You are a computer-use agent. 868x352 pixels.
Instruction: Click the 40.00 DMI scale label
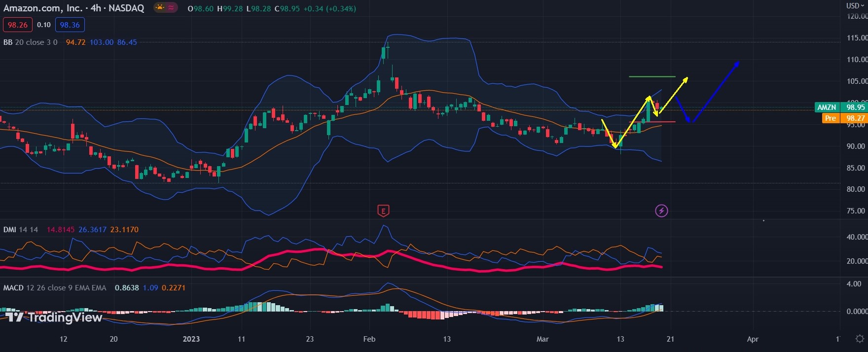click(857, 237)
